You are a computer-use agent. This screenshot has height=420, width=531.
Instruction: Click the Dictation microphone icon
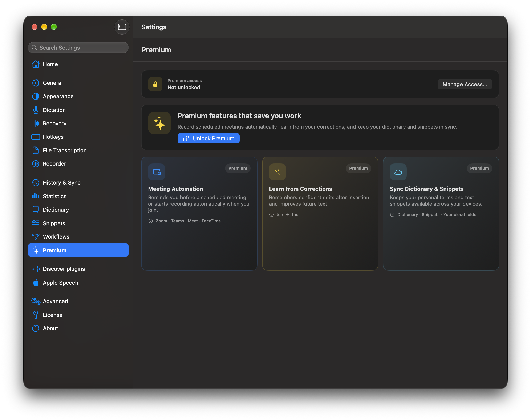tap(36, 110)
